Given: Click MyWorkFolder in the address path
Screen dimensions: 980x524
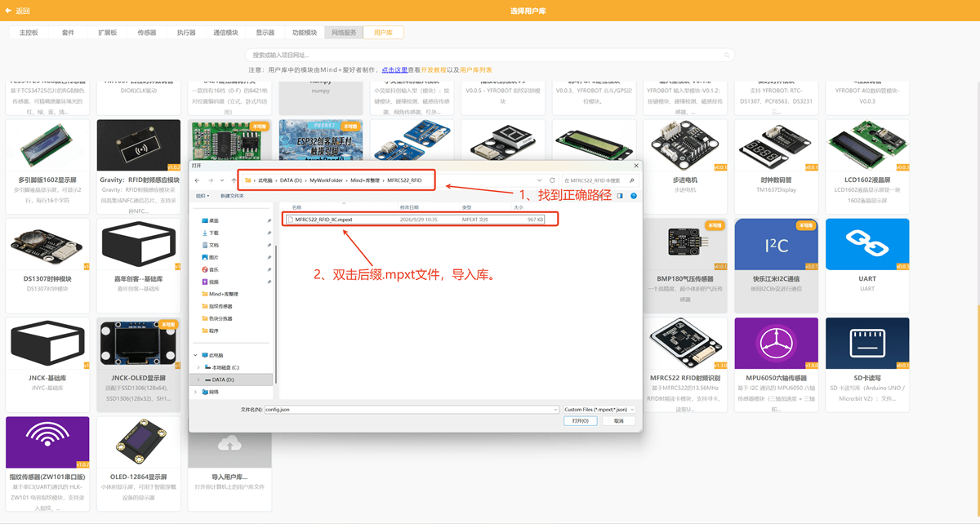Looking at the screenshot, I should point(325,180).
